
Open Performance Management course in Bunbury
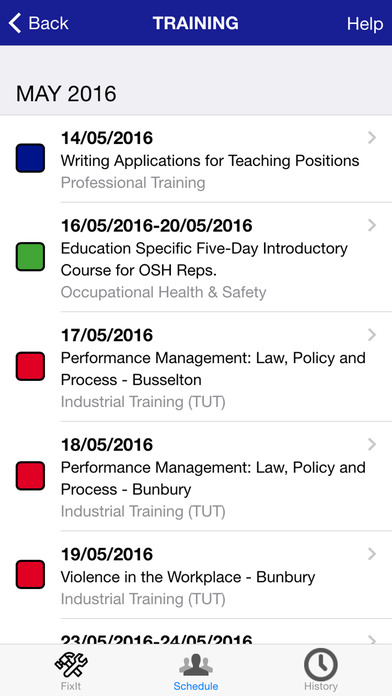(196, 476)
